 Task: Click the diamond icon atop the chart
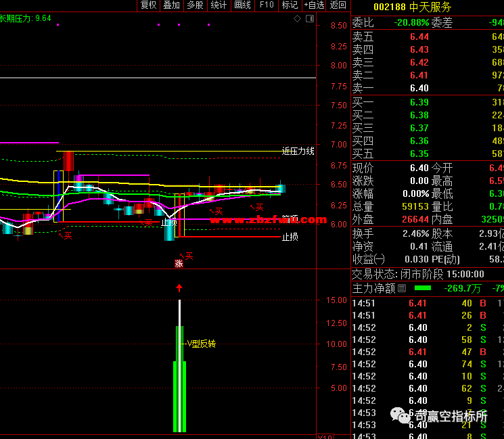tap(297, 19)
